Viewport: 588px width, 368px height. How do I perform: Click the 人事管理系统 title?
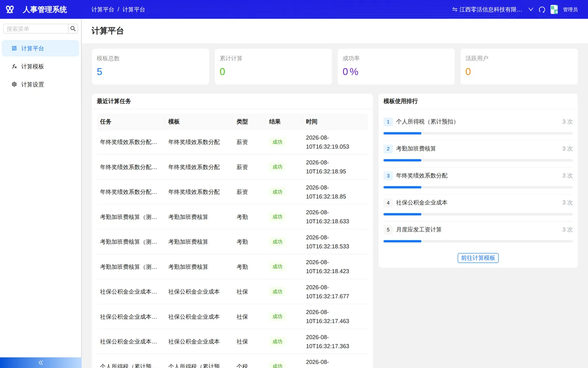45,9
